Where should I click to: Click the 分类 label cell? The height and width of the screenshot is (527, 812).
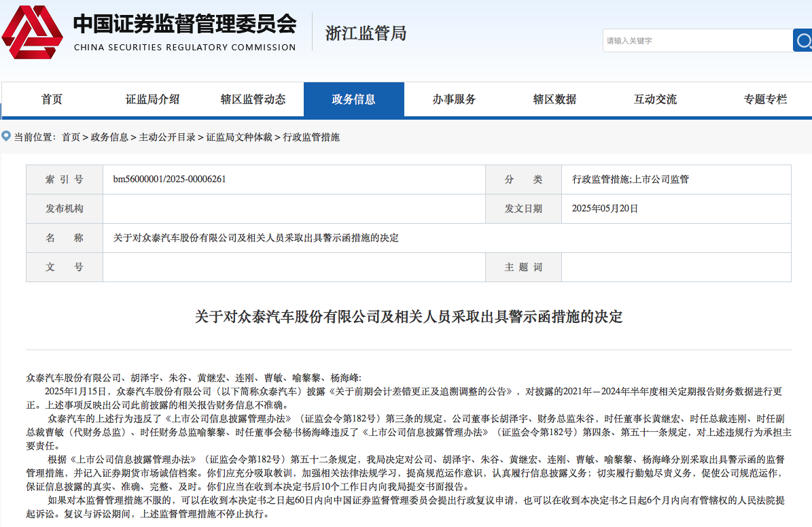524,180
